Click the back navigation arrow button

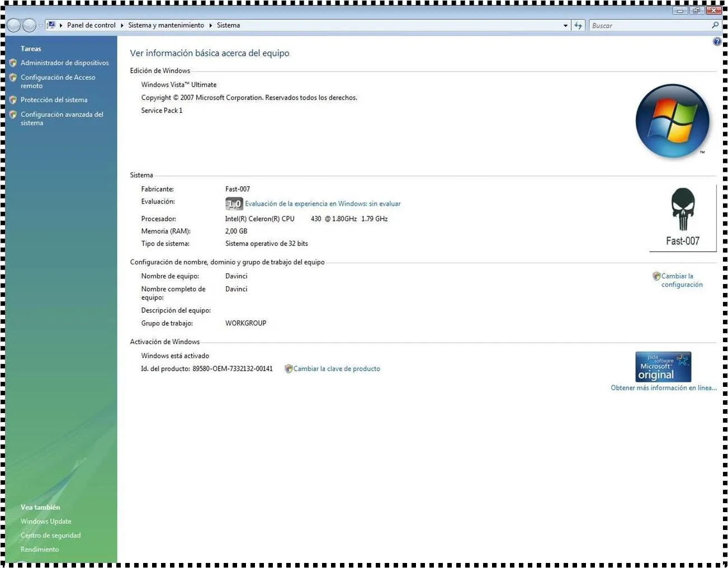point(14,25)
